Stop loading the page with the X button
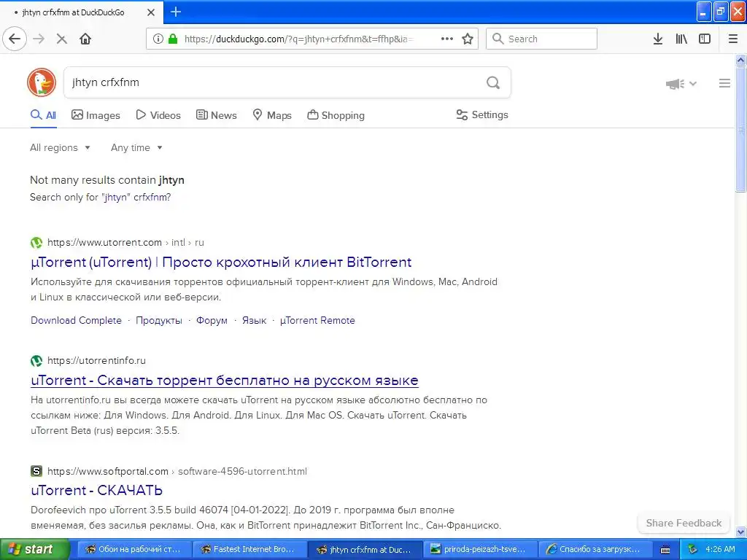747x560 pixels. click(61, 39)
